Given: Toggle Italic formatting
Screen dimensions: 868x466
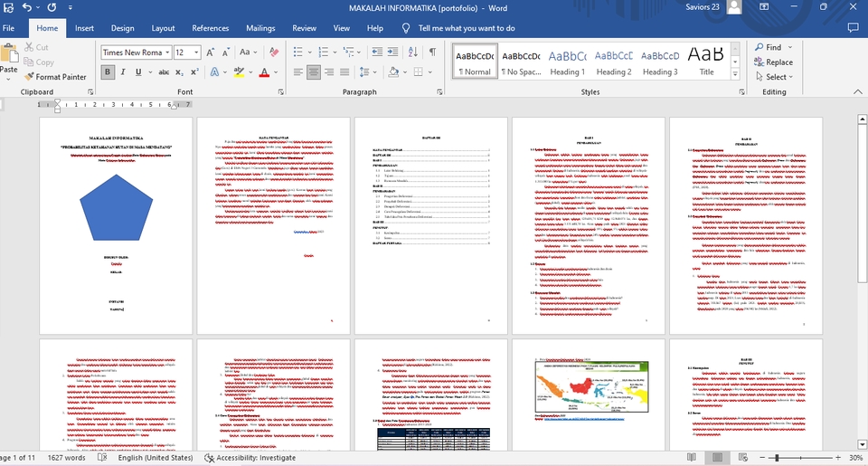Looking at the screenshot, I should tap(123, 72).
